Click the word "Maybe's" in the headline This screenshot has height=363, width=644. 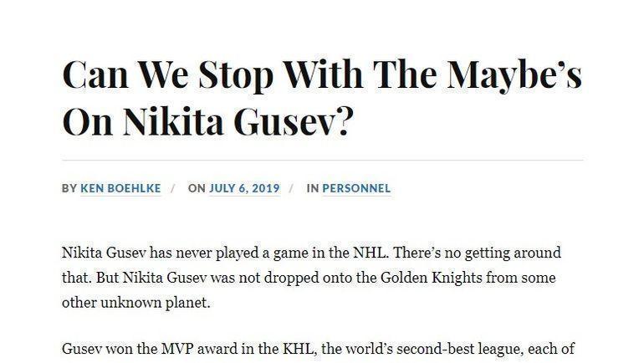514,74
